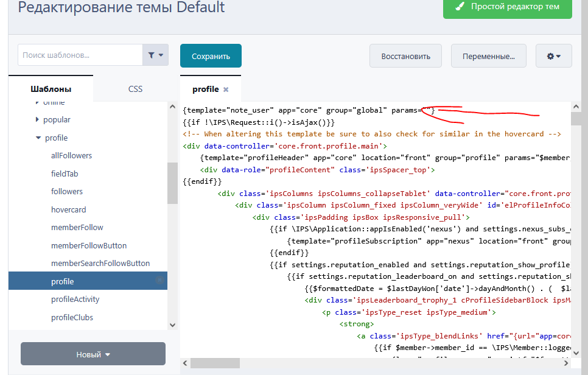Image resolution: width=588 pixels, height=375 pixels.
Task: Open the Новый dropdown button
Action: (x=93, y=354)
